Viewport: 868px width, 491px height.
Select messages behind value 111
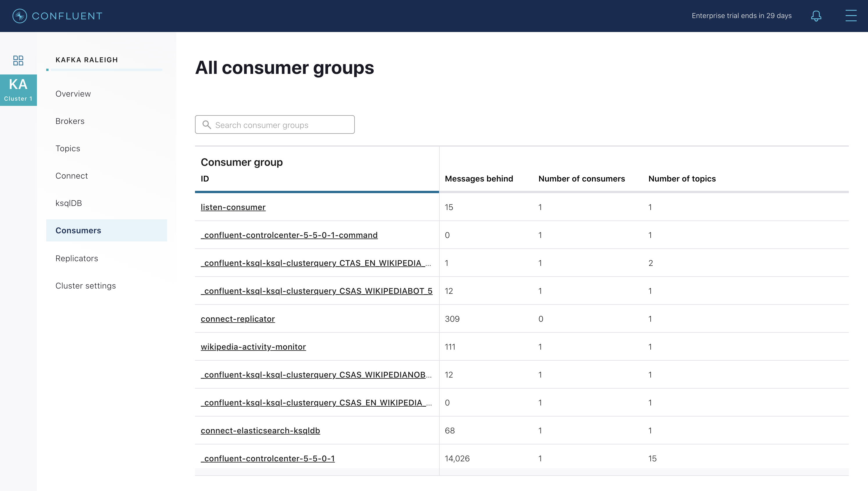coord(450,347)
